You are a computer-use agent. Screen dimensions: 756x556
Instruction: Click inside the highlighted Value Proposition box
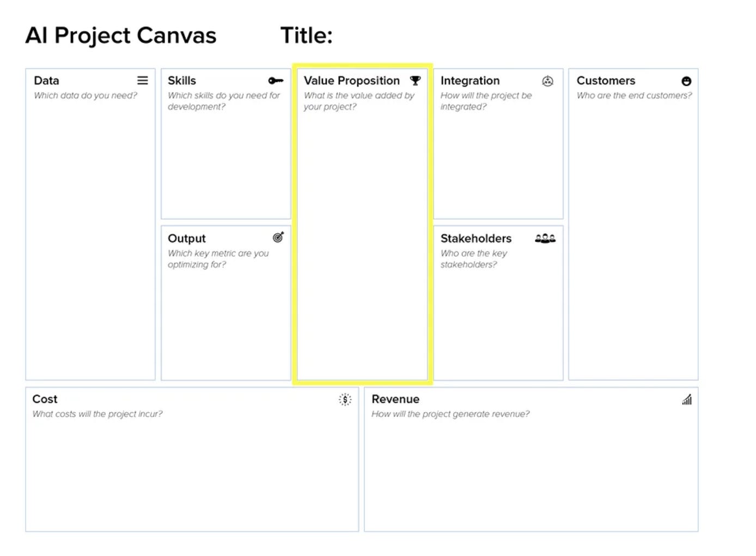pos(362,240)
